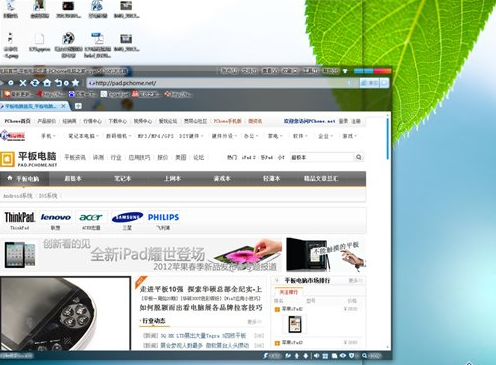Open the acer brand logo
The width and height of the screenshot is (496, 365).
click(91, 217)
